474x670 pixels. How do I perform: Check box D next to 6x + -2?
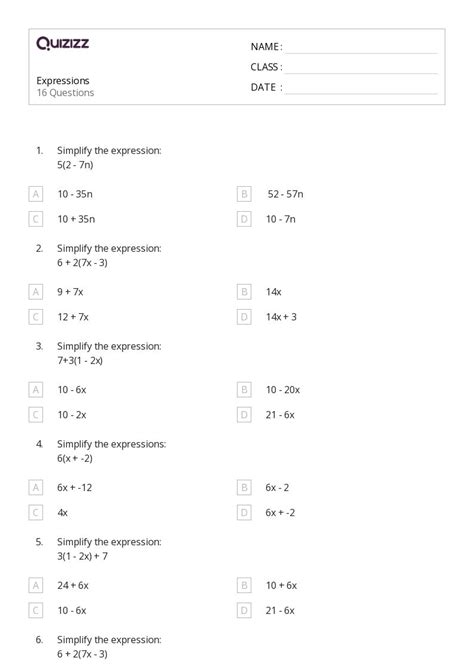click(244, 513)
